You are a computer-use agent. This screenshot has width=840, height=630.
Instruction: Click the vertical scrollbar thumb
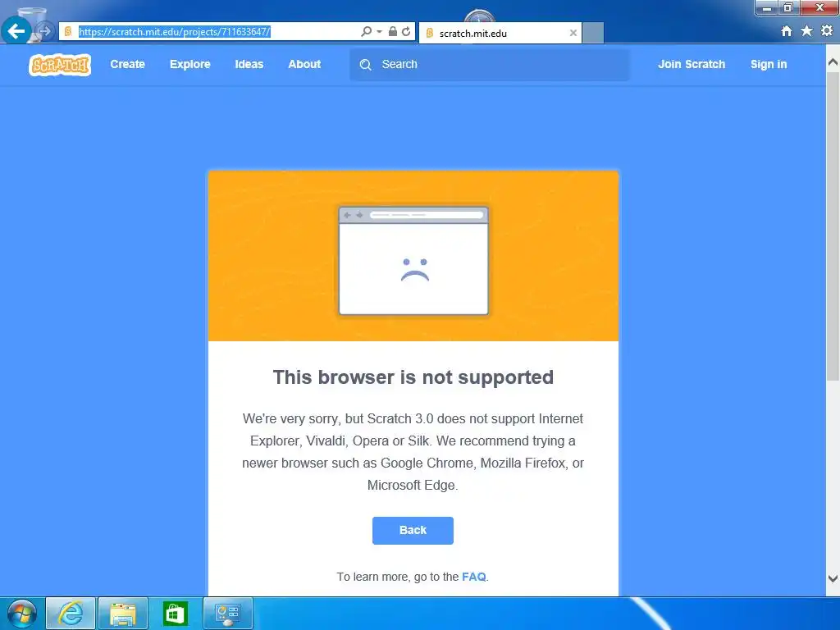tap(833, 226)
